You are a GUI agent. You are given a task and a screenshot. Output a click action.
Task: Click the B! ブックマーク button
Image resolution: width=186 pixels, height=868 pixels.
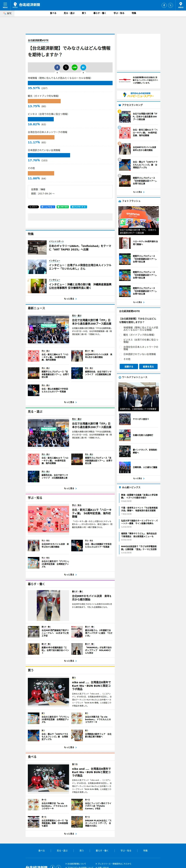click(79, 207)
